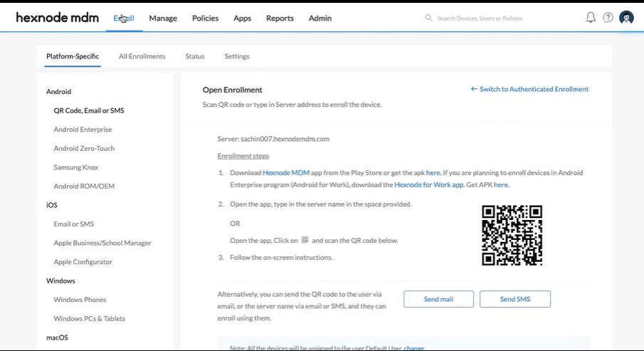Open the Status tab

coord(195,56)
